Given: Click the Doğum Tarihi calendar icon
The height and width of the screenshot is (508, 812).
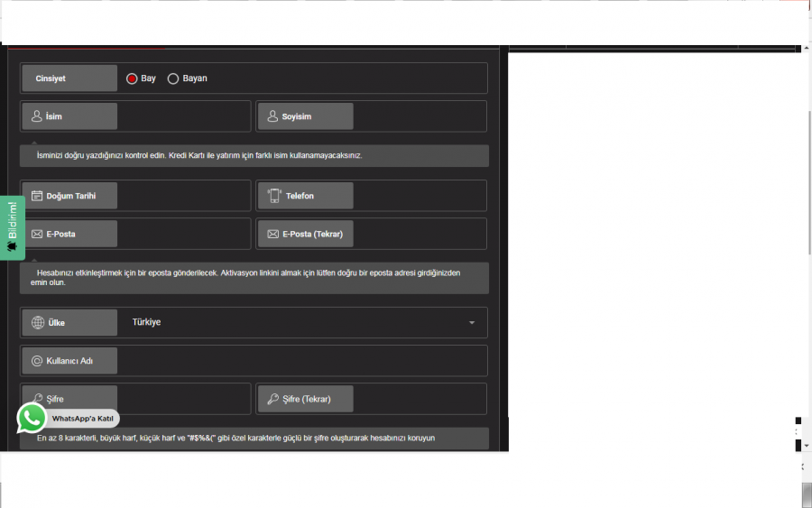Looking at the screenshot, I should click(37, 196).
